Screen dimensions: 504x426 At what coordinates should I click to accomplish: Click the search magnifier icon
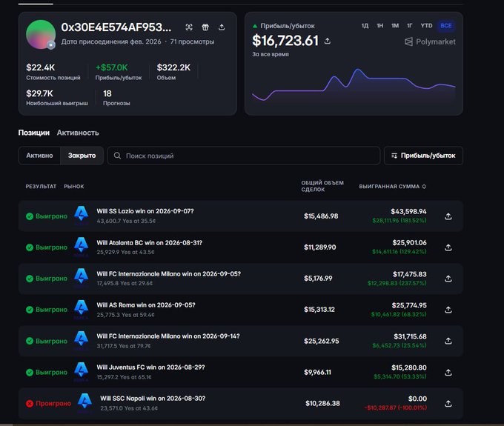click(x=117, y=156)
